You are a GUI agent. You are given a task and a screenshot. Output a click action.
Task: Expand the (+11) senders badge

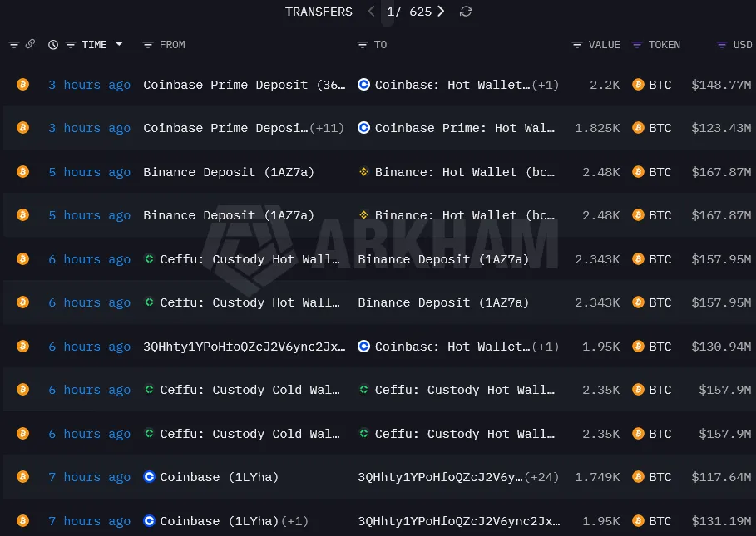point(328,128)
